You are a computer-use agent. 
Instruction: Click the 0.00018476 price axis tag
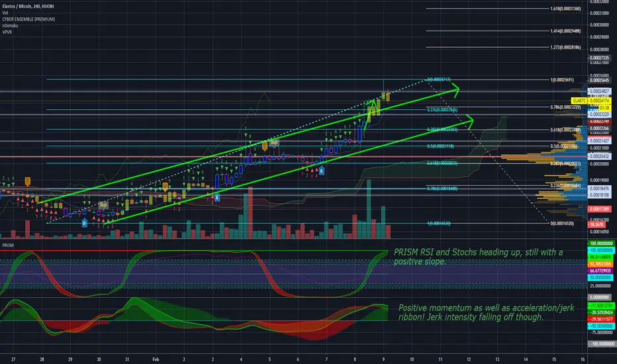coord(599,189)
